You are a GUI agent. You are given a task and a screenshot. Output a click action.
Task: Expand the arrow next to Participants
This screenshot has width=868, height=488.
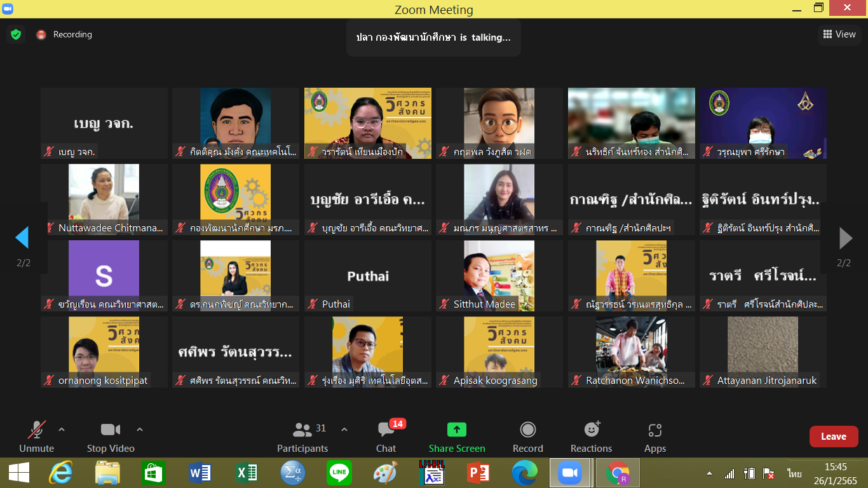344,430
